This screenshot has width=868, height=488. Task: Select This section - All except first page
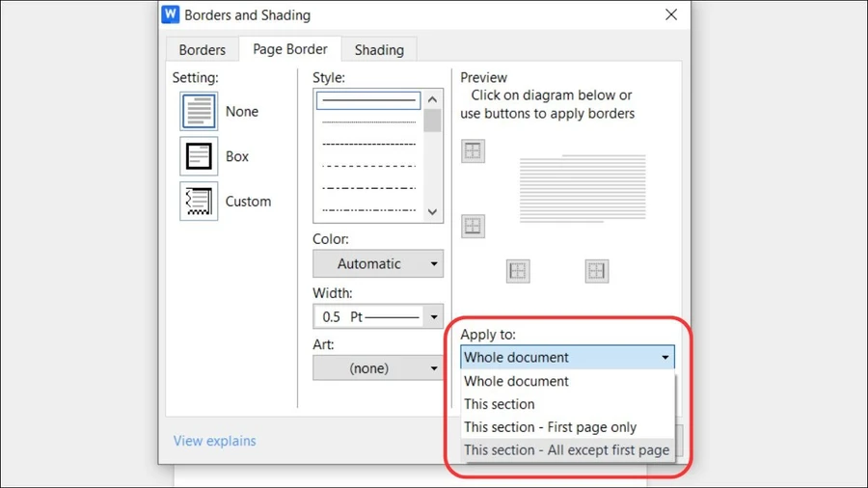coord(567,449)
